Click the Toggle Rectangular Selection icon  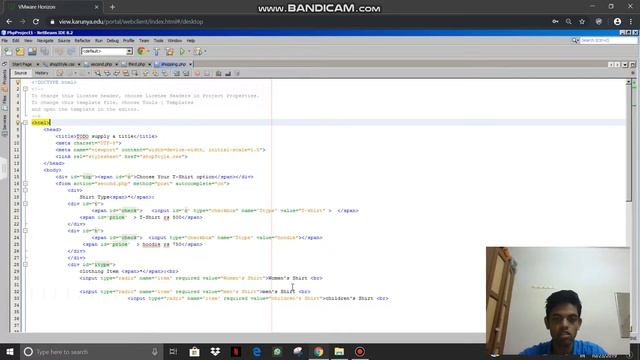click(135, 73)
